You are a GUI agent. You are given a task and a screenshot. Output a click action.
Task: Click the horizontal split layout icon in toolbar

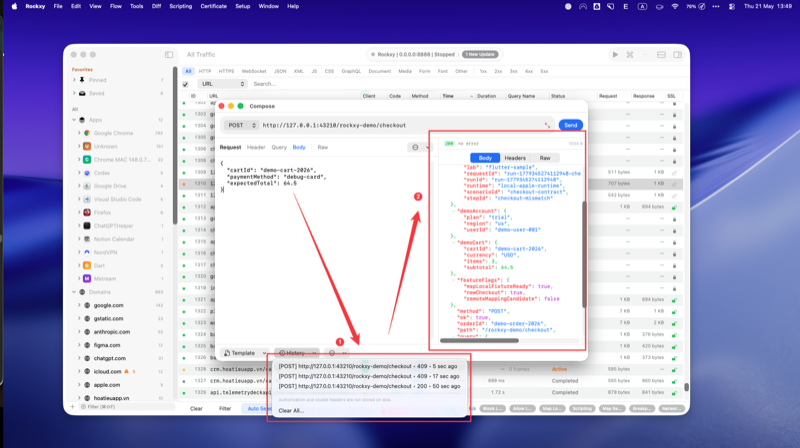click(x=661, y=55)
